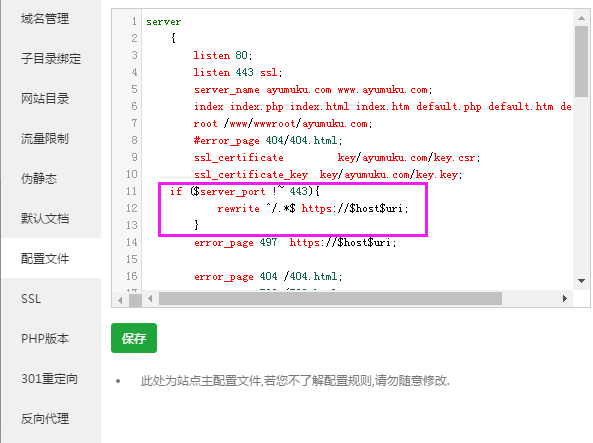Screen dimensions: 593x443
Task: Click the green 保存 button
Action: coord(134,338)
